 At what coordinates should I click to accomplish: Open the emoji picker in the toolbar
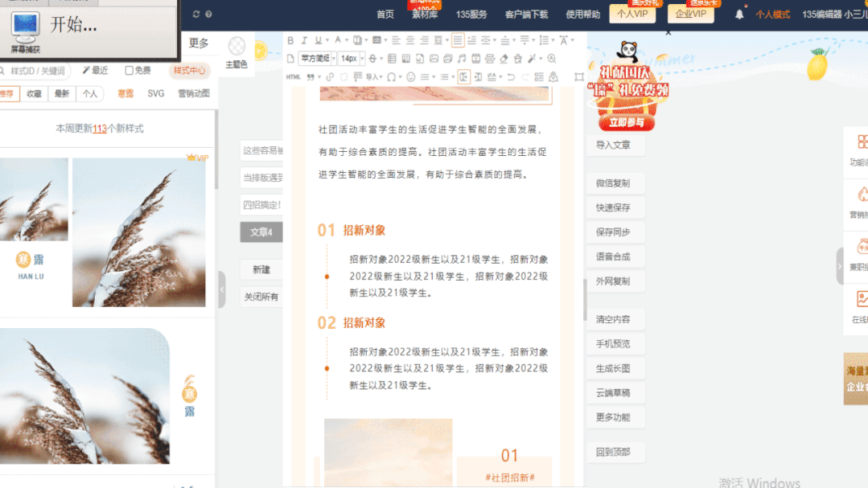[412, 77]
